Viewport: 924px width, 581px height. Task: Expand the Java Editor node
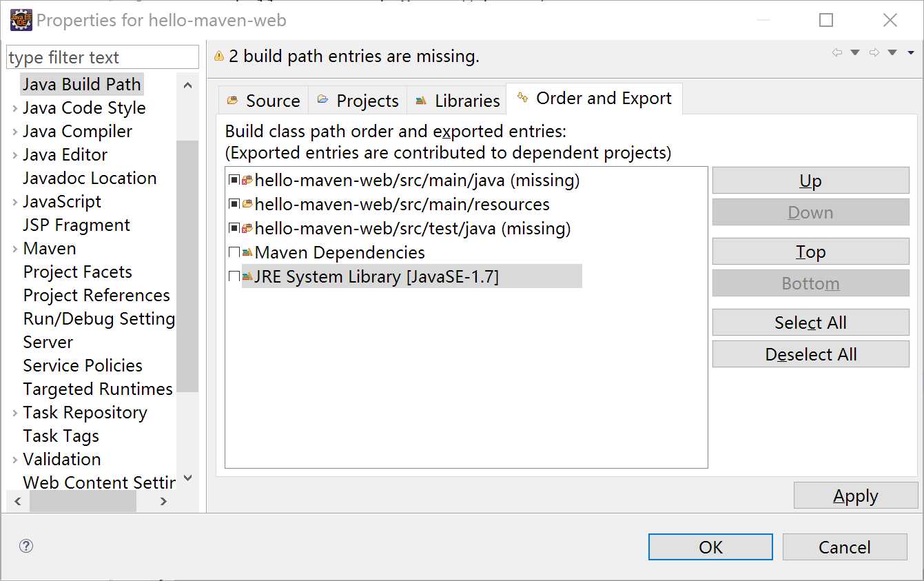click(15, 155)
